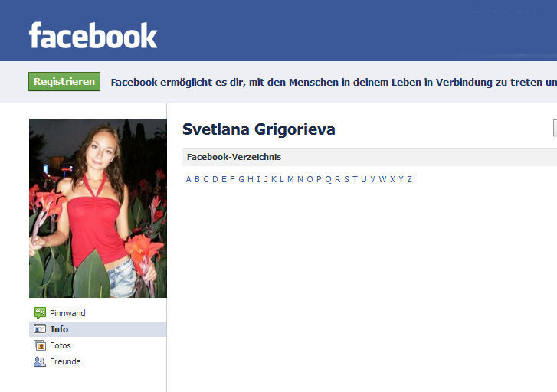Open directory letter K
557x392 pixels.
coord(274,179)
